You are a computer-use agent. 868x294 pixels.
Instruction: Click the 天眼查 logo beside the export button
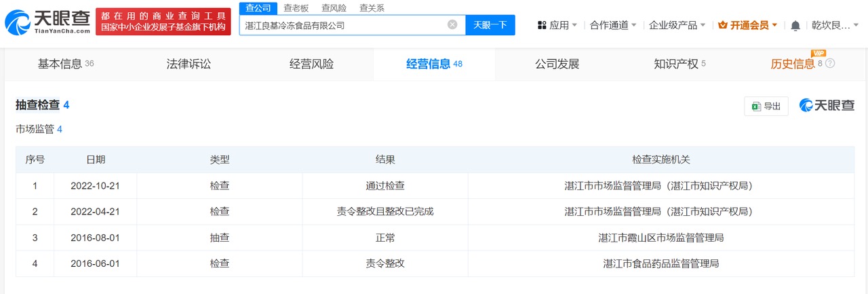[827, 105]
